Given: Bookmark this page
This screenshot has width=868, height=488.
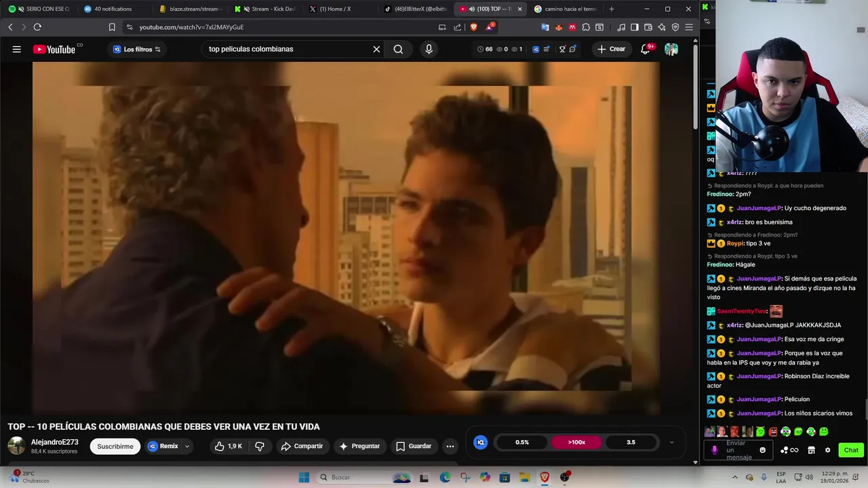Looking at the screenshot, I should (x=112, y=27).
